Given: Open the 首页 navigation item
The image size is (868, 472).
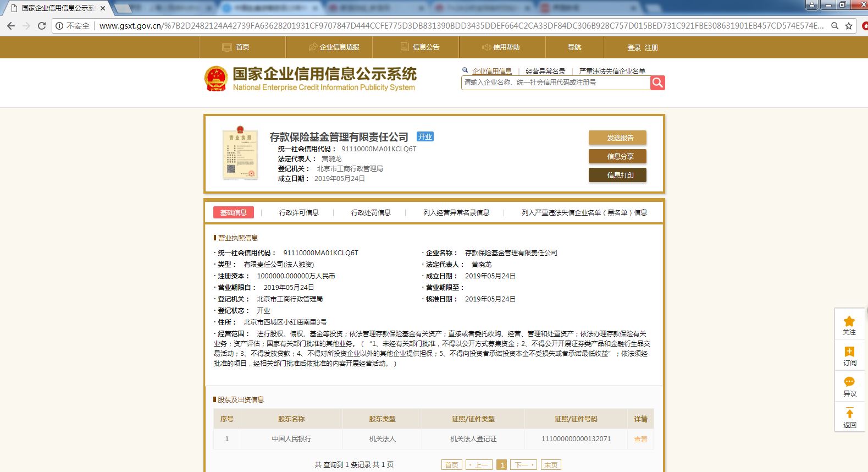Looking at the screenshot, I should (242, 47).
